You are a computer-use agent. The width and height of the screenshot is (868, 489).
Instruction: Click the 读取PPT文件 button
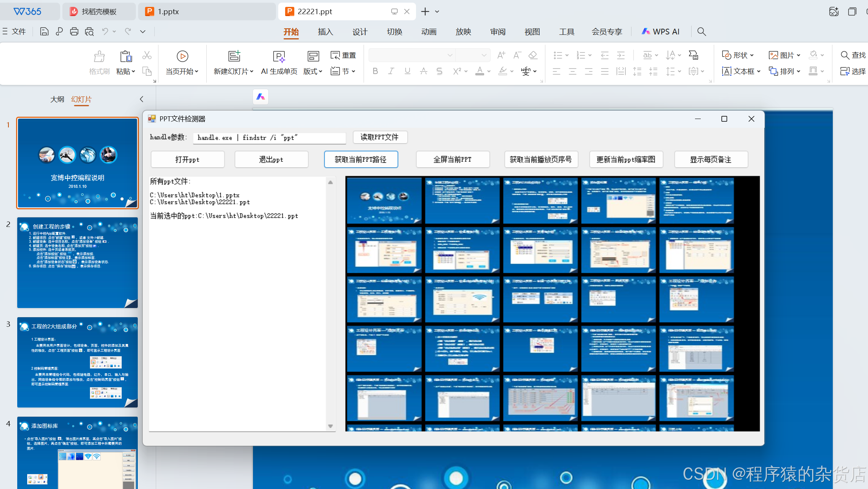[x=380, y=137]
